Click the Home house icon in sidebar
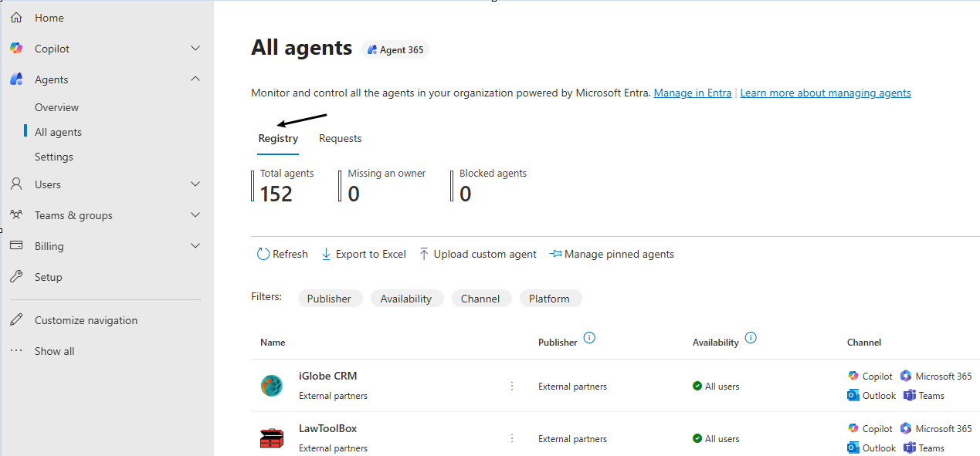 [x=16, y=18]
